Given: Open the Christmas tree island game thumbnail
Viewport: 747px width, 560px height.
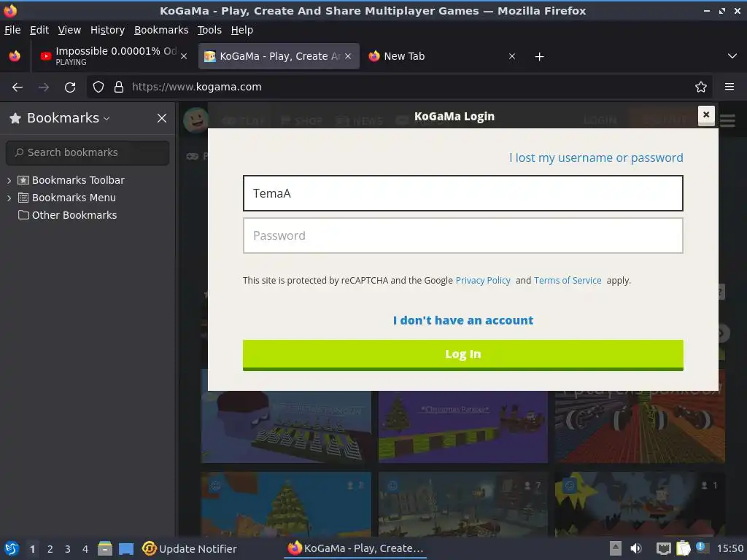Looking at the screenshot, I should click(286, 504).
